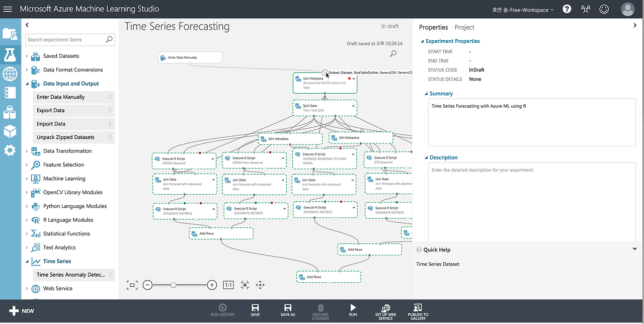Select the Import Data module

pyautogui.click(x=51, y=124)
